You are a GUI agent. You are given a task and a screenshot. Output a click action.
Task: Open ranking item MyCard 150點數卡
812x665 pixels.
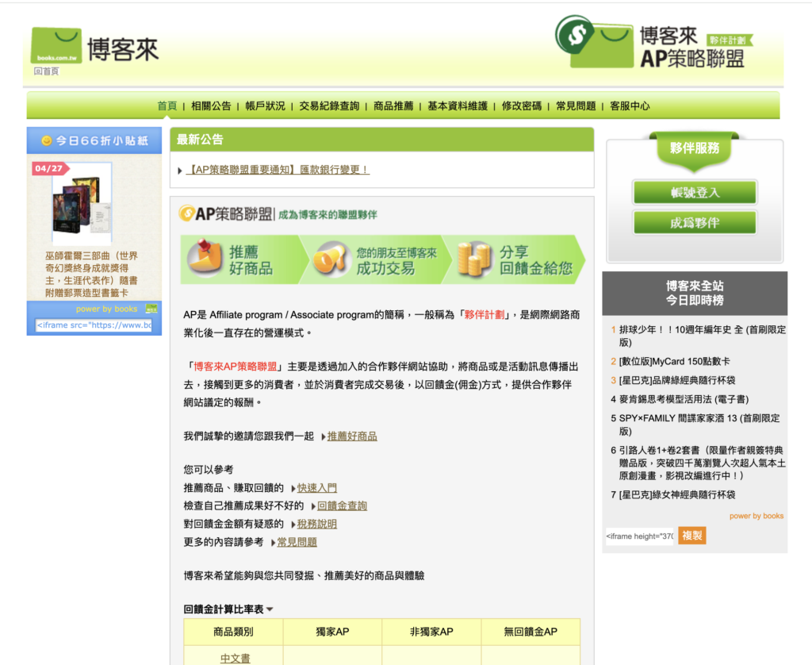674,361
